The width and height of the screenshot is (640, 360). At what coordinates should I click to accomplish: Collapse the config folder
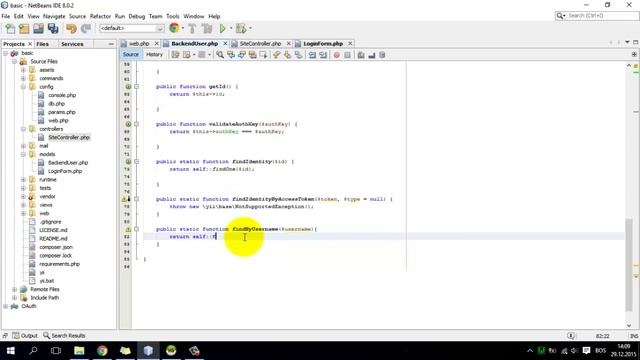pyautogui.click(x=23, y=87)
